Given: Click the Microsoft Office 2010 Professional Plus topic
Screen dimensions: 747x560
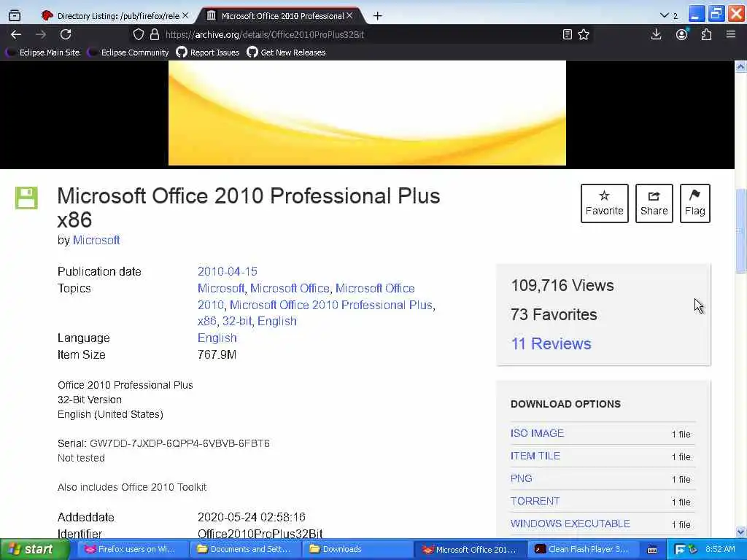Looking at the screenshot, I should point(331,305).
